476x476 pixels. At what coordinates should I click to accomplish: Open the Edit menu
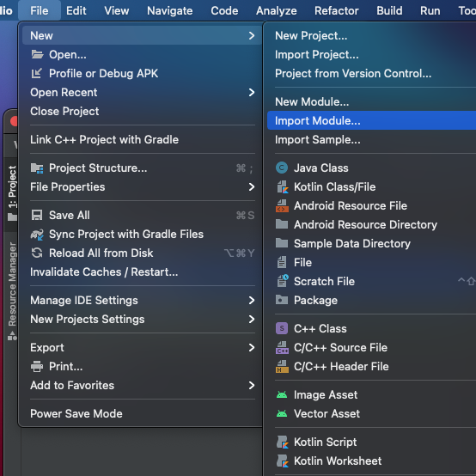[76, 11]
